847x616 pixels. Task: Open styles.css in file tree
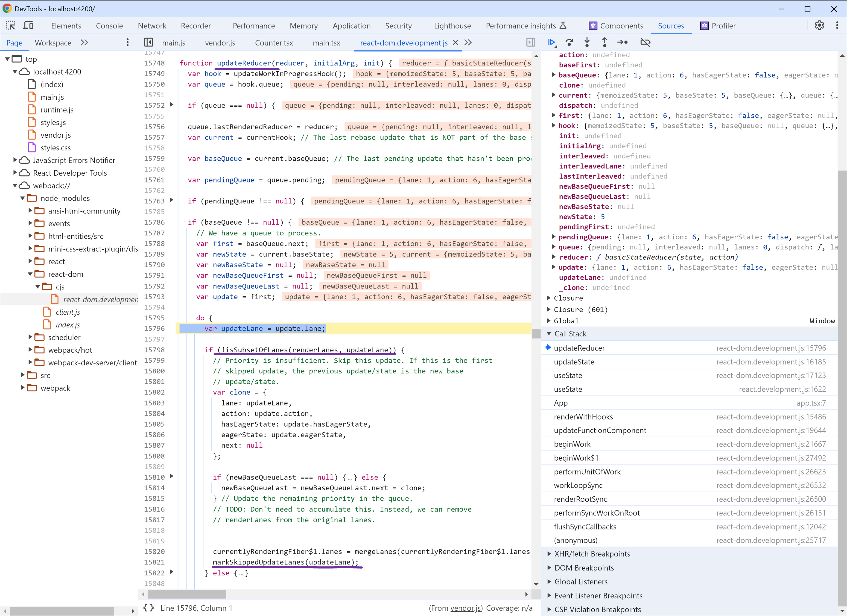click(x=56, y=148)
